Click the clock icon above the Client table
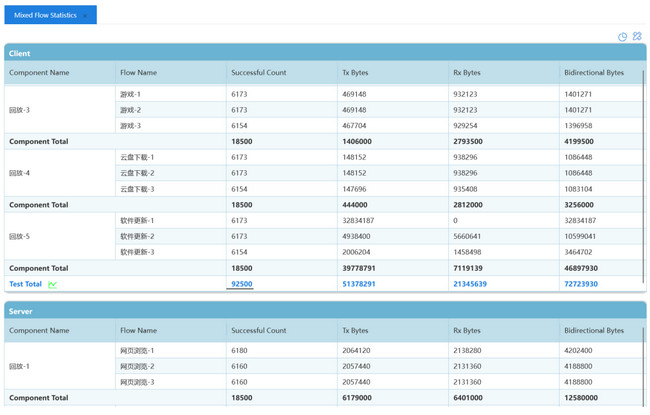 (622, 37)
